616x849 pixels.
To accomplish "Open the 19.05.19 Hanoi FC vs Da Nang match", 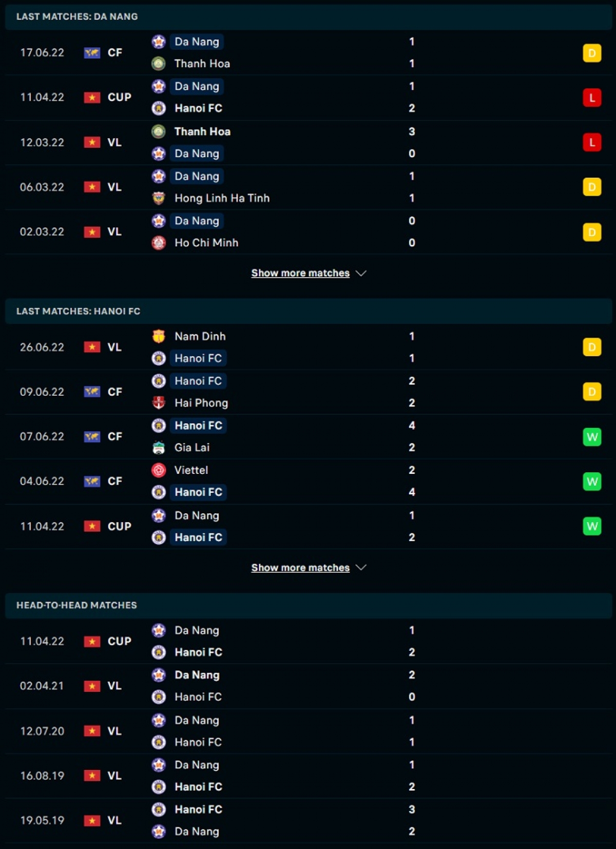I will (308, 820).
